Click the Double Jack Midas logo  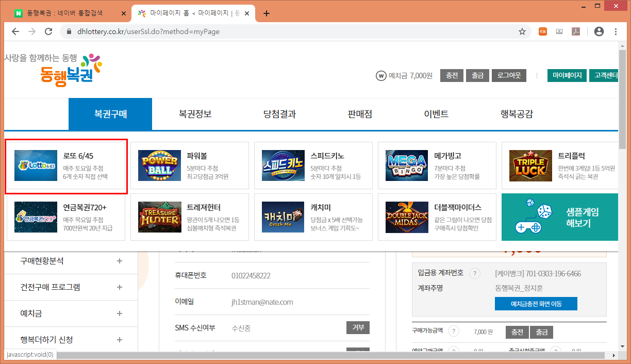[x=407, y=217]
